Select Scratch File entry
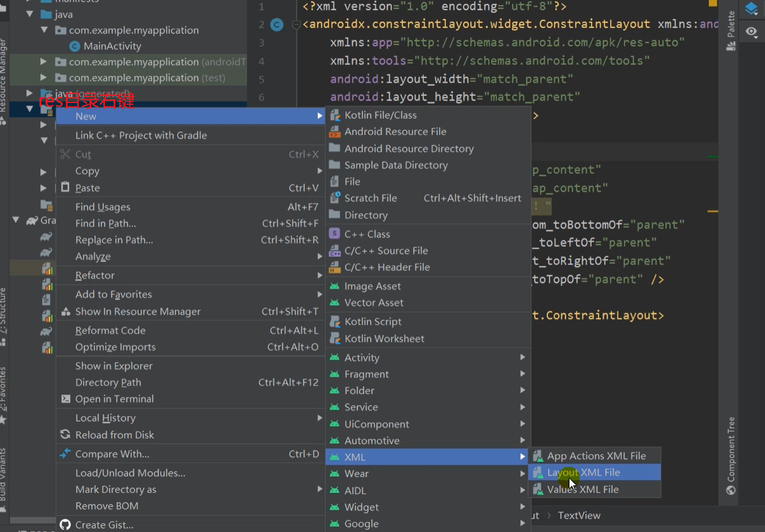The image size is (765, 532). [x=428, y=198]
